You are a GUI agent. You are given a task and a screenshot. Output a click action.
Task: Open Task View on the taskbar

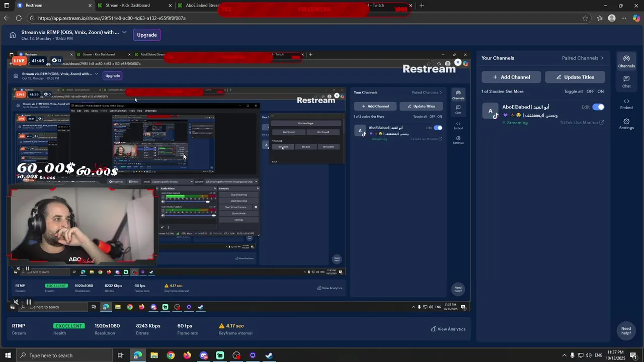[x=121, y=355]
